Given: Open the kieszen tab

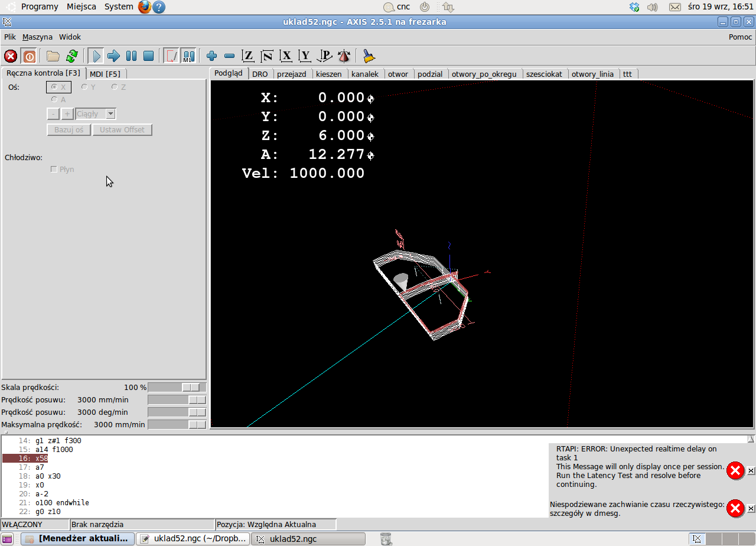Looking at the screenshot, I should (x=328, y=74).
